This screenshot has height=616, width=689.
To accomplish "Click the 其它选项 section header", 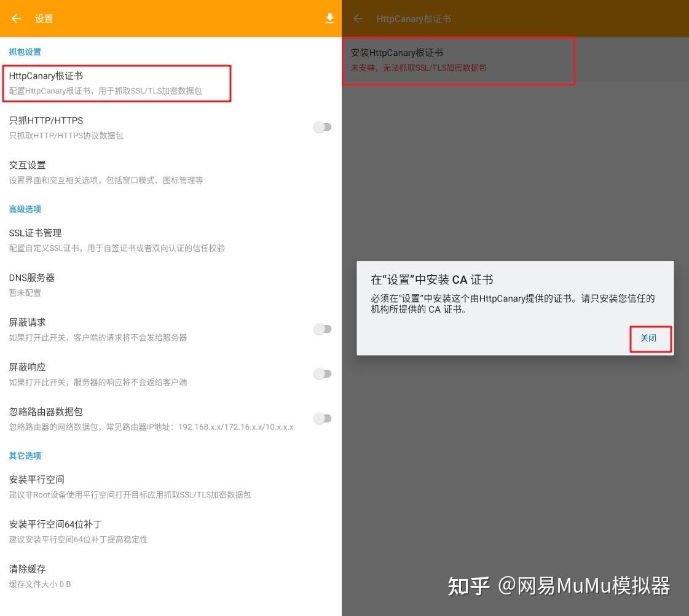I will 25,456.
